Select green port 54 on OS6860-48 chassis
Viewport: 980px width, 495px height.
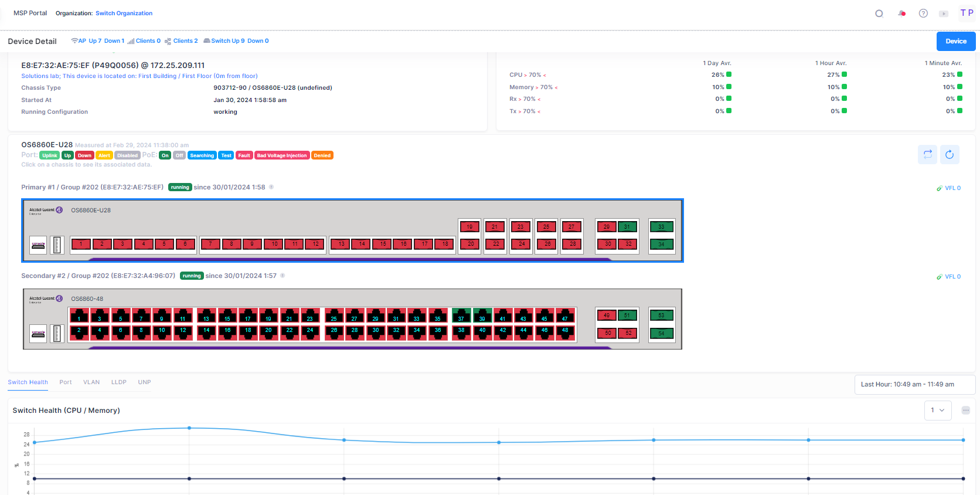coord(661,333)
